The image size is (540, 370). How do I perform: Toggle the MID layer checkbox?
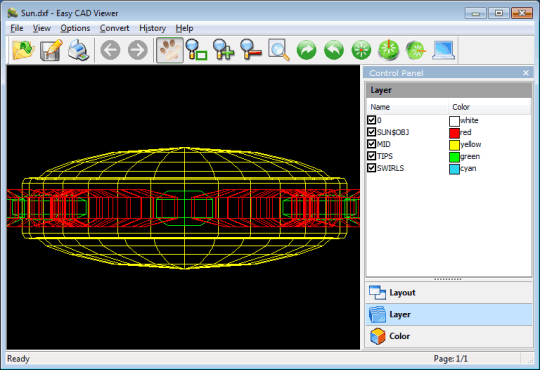click(371, 144)
